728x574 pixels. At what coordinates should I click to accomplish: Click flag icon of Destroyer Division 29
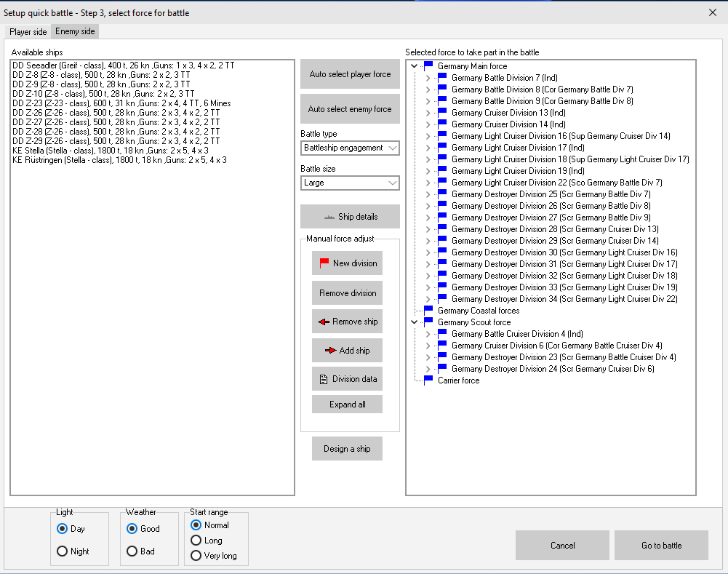coord(442,240)
